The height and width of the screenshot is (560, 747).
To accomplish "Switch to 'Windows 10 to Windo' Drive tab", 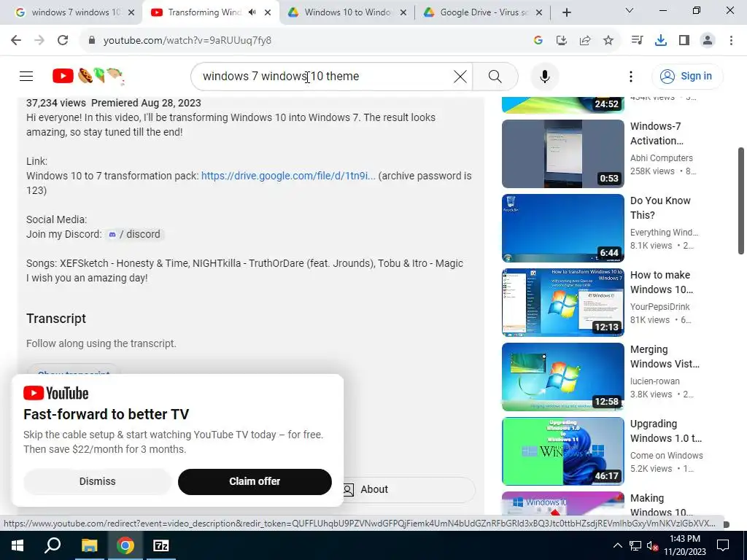I will 347,12.
